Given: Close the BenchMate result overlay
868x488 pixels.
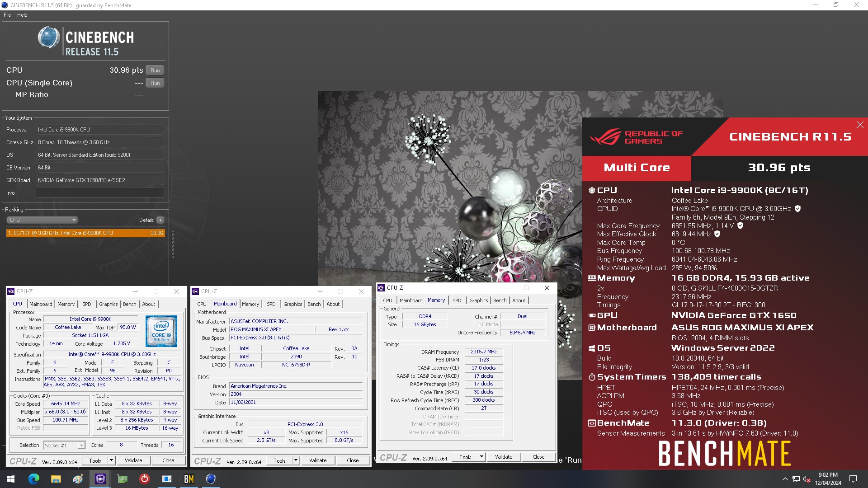Looking at the screenshot, I should 860,125.
